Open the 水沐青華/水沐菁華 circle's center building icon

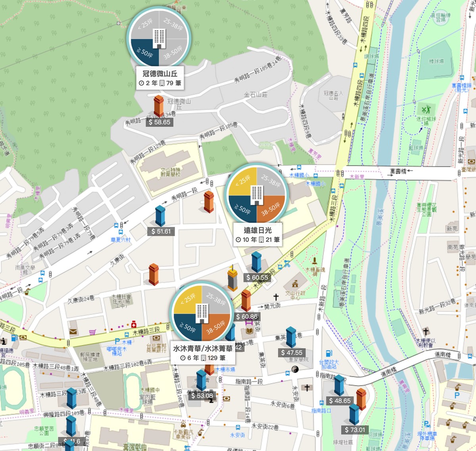tap(202, 313)
